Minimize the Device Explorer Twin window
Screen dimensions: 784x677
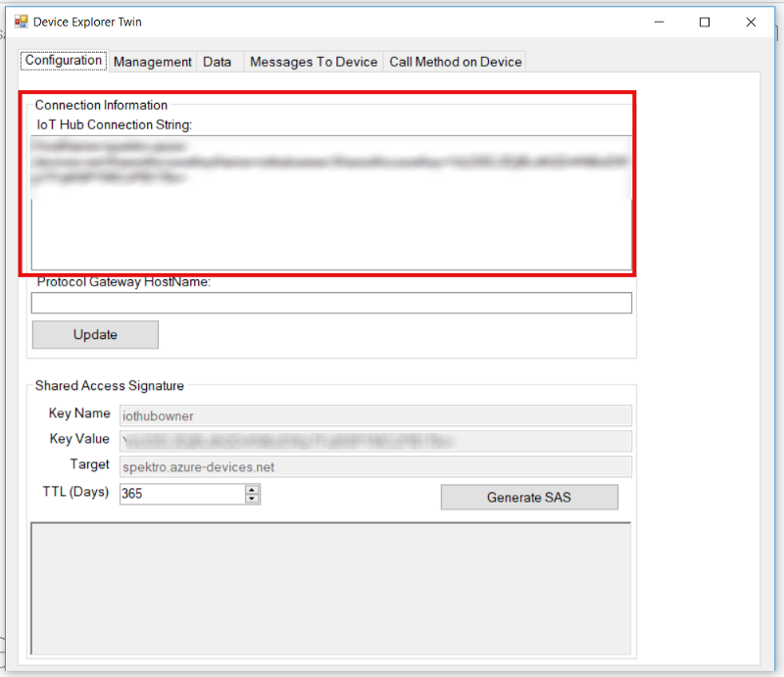coord(659,22)
